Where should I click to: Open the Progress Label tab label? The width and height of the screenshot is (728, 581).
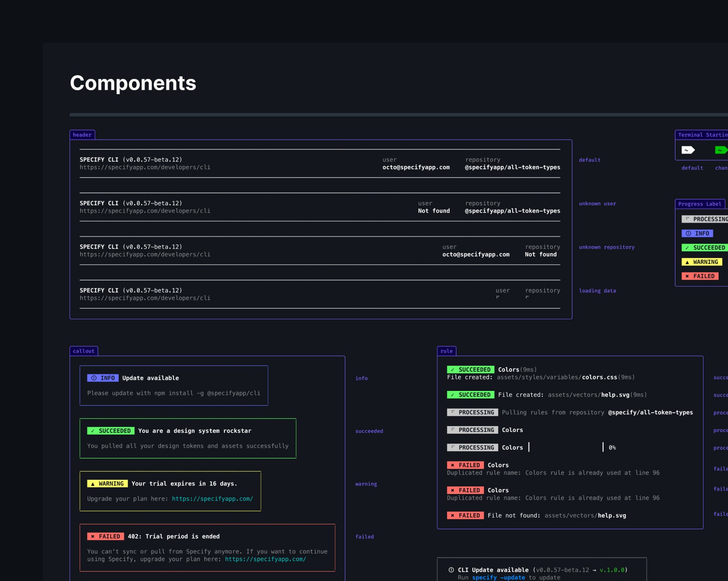tap(700, 204)
